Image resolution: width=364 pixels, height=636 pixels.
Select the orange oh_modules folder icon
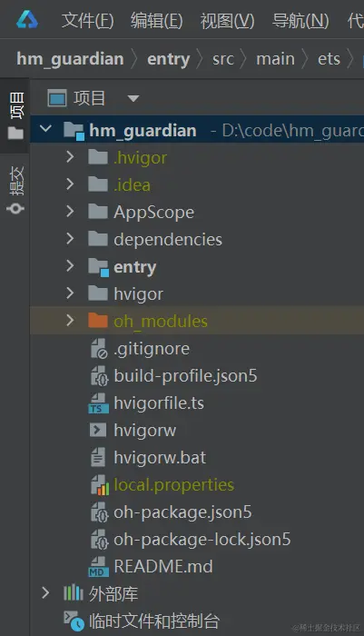[98, 321]
